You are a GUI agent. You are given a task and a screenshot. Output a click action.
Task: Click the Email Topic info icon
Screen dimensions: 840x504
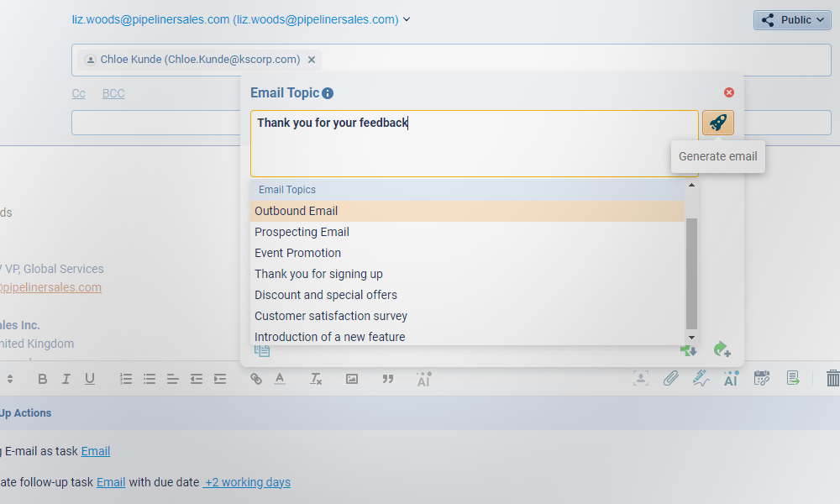pyautogui.click(x=328, y=93)
